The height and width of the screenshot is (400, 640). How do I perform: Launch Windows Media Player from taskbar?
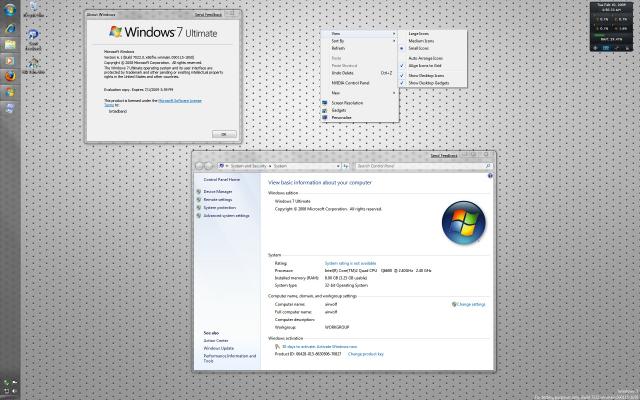pyautogui.click(x=10, y=61)
